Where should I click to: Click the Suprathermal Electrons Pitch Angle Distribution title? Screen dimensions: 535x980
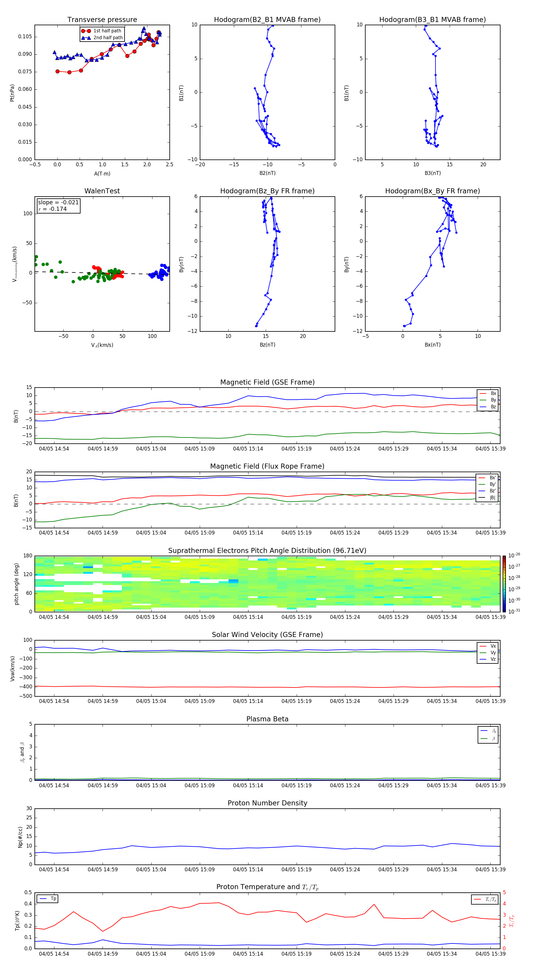tap(267, 551)
